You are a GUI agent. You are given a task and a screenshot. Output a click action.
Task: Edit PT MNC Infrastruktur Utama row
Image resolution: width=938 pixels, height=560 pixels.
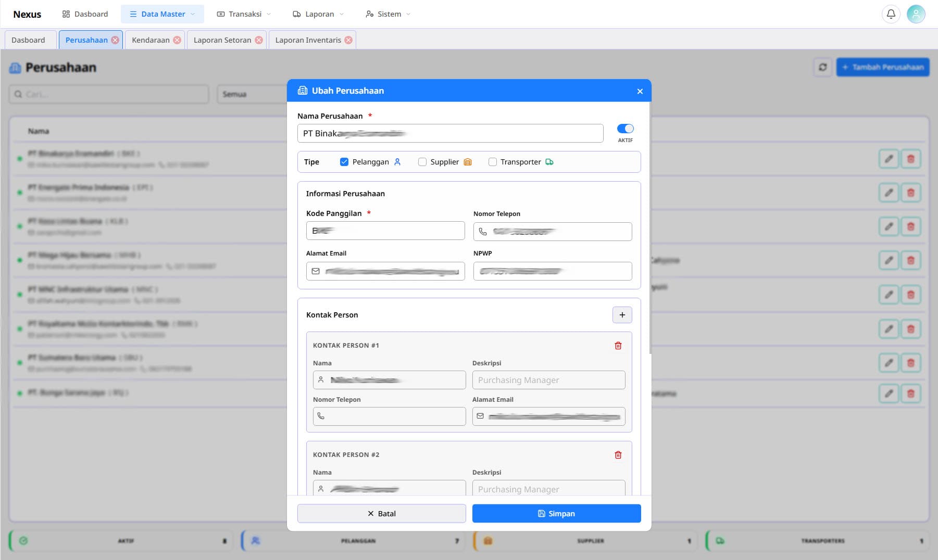coord(889,295)
